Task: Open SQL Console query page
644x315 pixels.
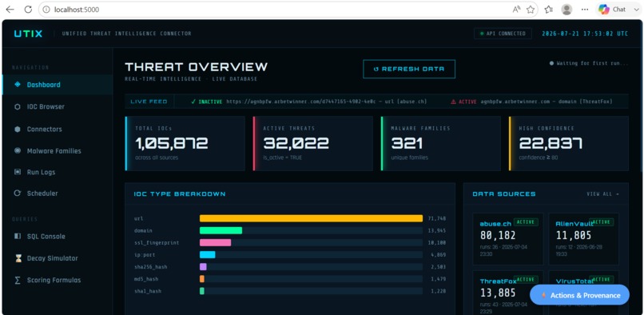Action: point(58,237)
